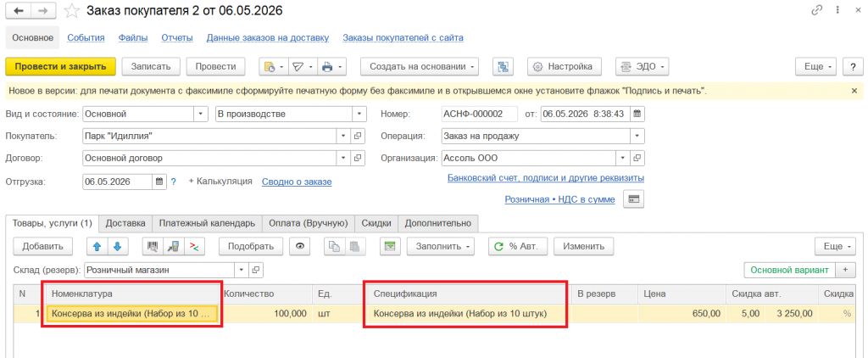
Task: Expand the Организация 'Ассоль ООО' dropdown arrow
Action: [624, 159]
